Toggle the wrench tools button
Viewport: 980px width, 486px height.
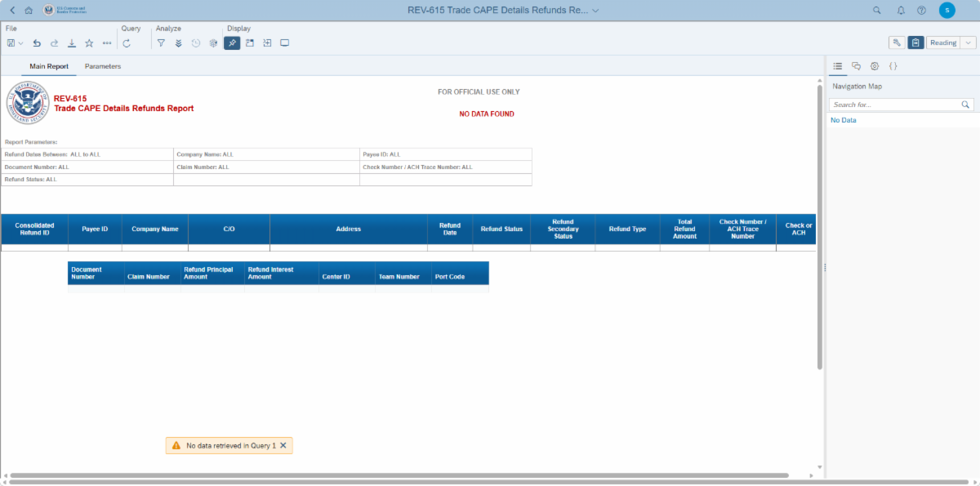tap(897, 42)
